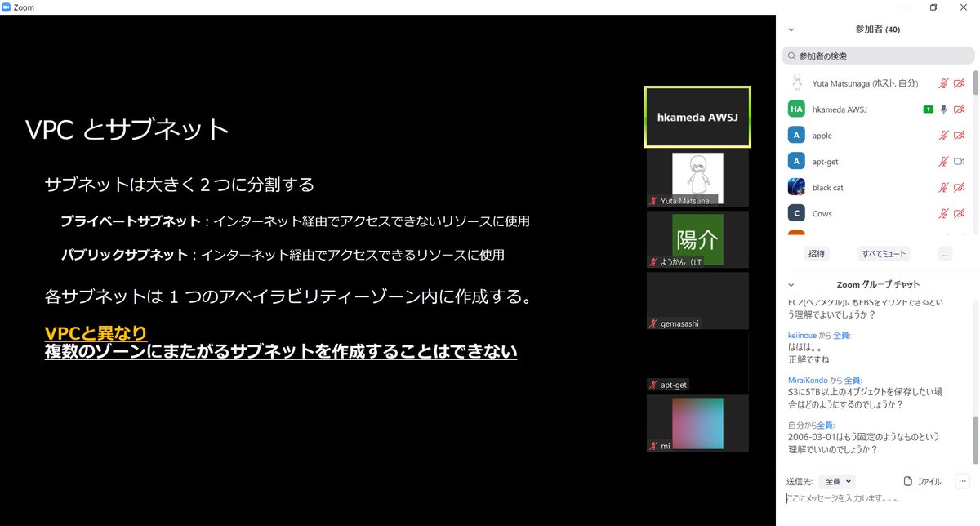Click the すべてミュート mute all button

[884, 254]
